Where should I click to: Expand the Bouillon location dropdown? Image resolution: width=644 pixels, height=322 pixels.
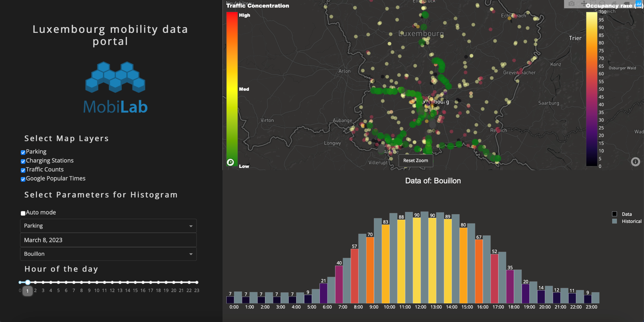click(108, 254)
